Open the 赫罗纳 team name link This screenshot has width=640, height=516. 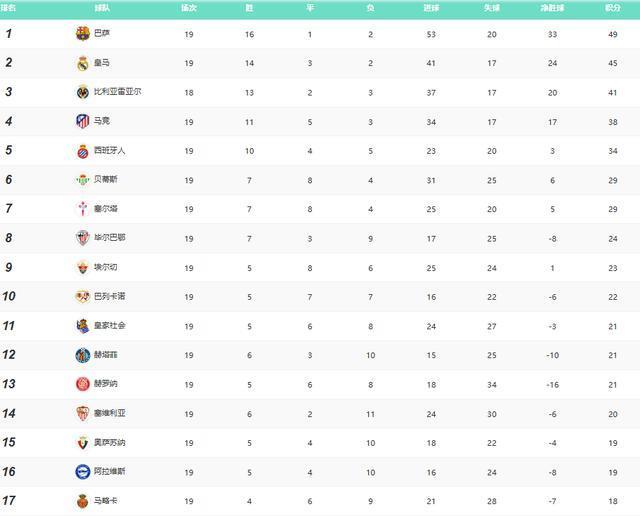pos(105,385)
